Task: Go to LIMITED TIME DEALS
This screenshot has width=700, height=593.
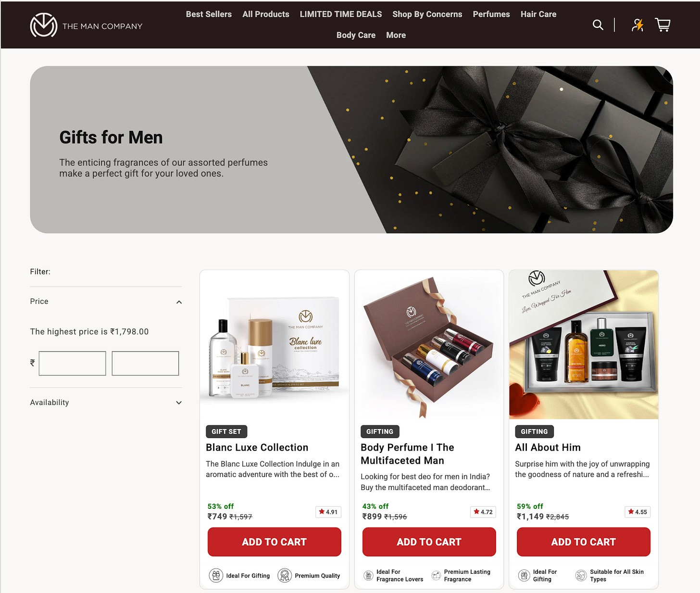Action: [341, 14]
